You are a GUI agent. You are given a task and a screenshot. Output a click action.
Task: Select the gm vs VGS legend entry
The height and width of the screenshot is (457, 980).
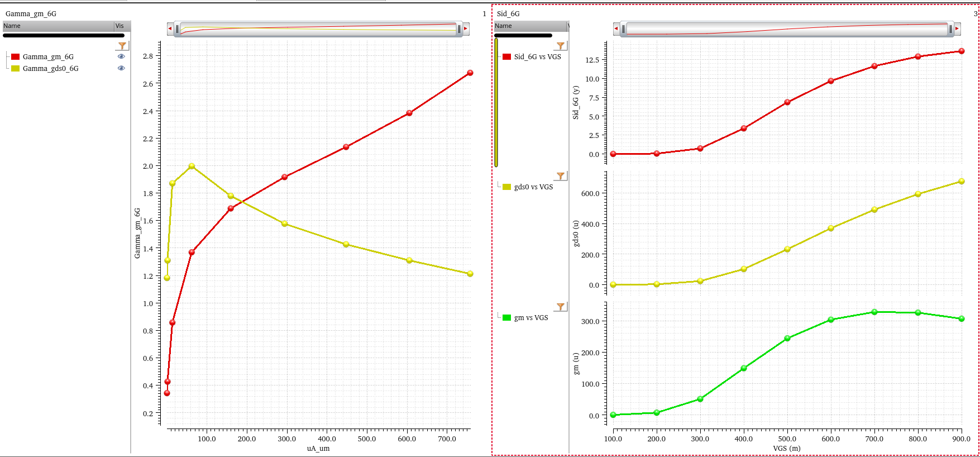pyautogui.click(x=530, y=317)
